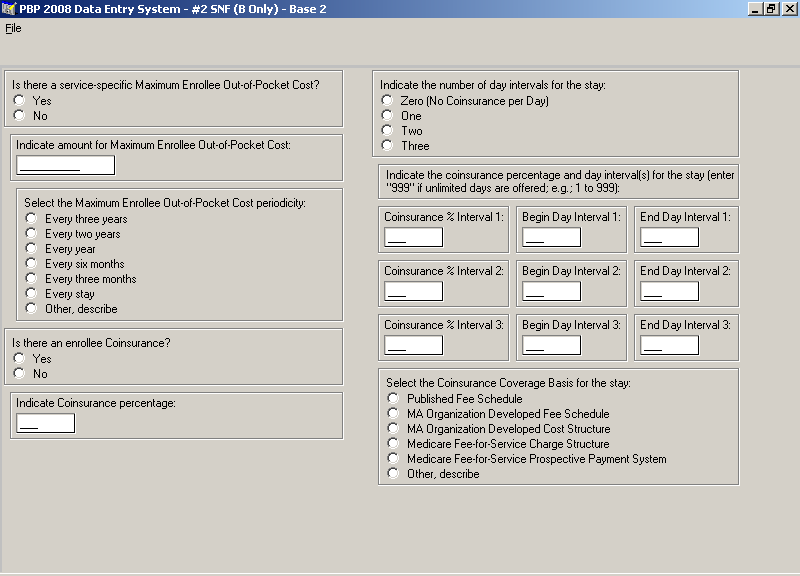This screenshot has width=800, height=576.
Task: Select No for service-specific Maximum Out-of-Pocket Cost
Action: point(19,116)
